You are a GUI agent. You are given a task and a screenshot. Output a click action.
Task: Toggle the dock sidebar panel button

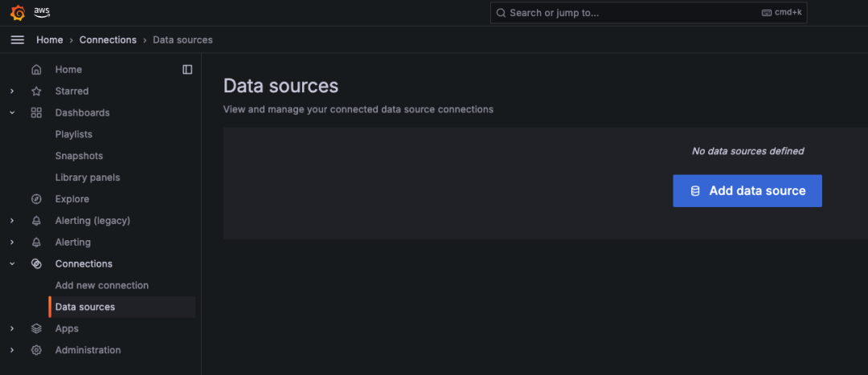pos(187,70)
